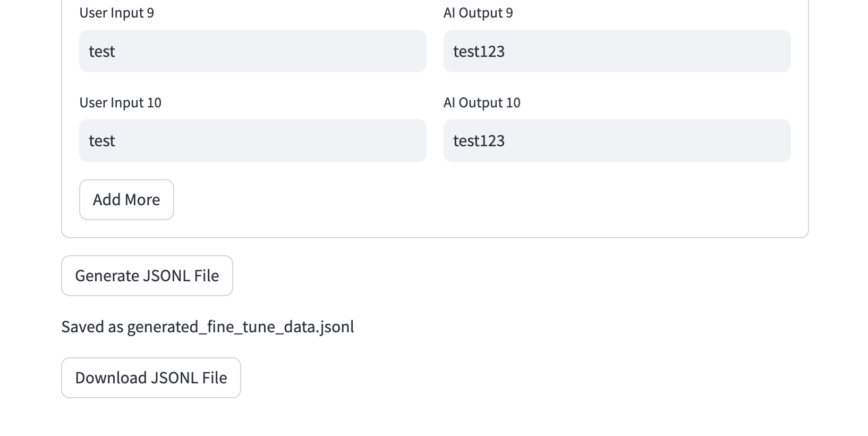Click the AI Output 9 label
This screenshot has width=868, height=436.
pos(478,13)
